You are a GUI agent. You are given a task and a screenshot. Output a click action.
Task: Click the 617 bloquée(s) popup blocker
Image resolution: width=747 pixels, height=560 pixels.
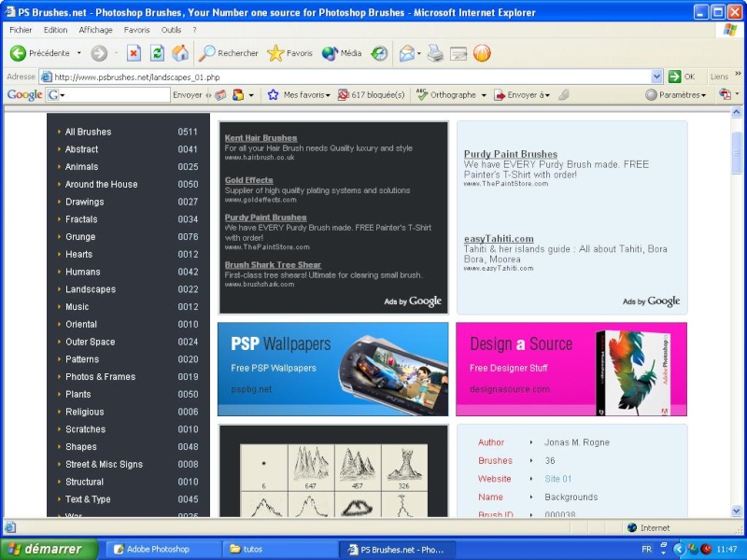pos(371,95)
